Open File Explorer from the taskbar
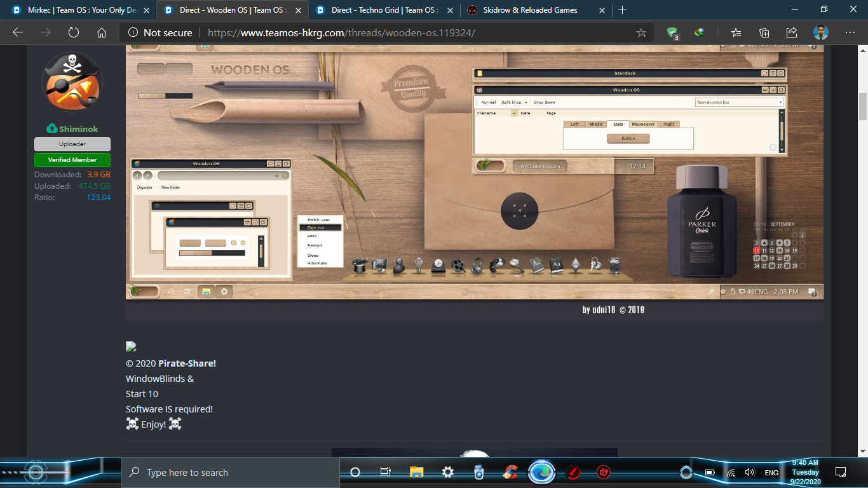This screenshot has height=488, width=868. tap(417, 472)
